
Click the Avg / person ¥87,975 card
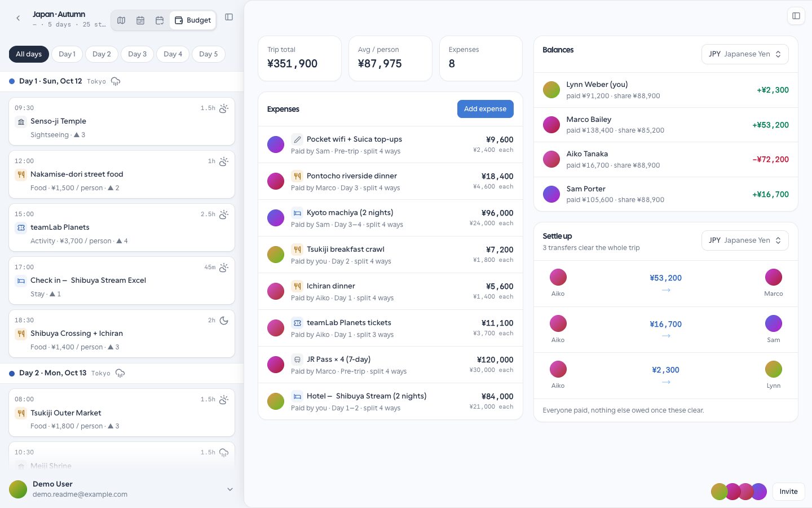[390, 59]
